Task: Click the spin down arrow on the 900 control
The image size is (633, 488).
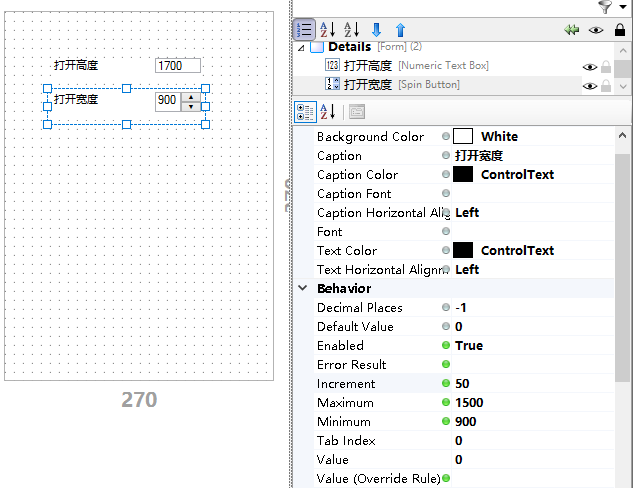Action: (x=191, y=107)
